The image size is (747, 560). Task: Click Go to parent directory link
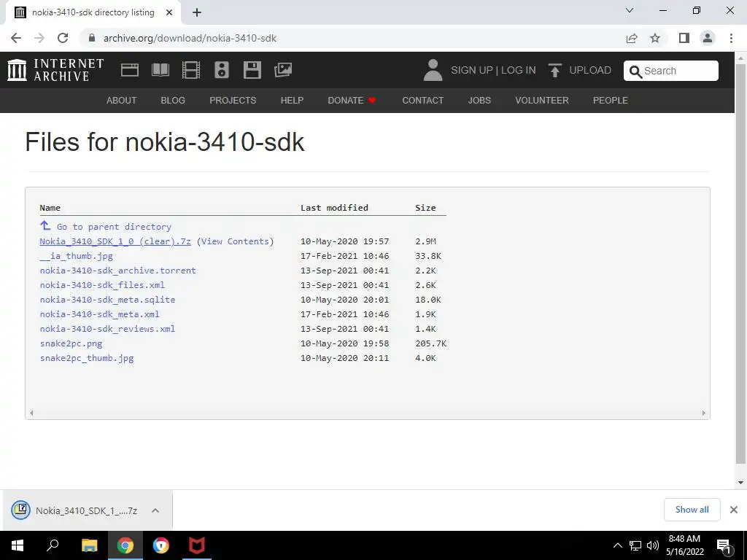114,227
